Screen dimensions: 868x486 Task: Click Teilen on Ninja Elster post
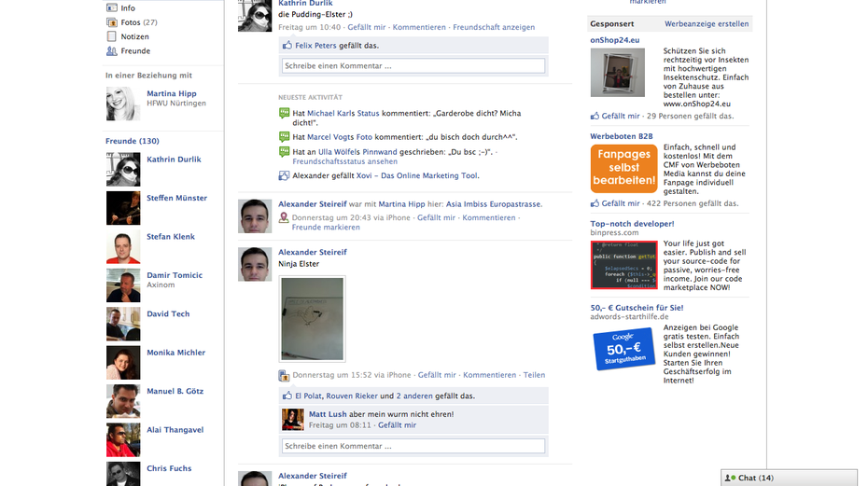click(x=534, y=375)
